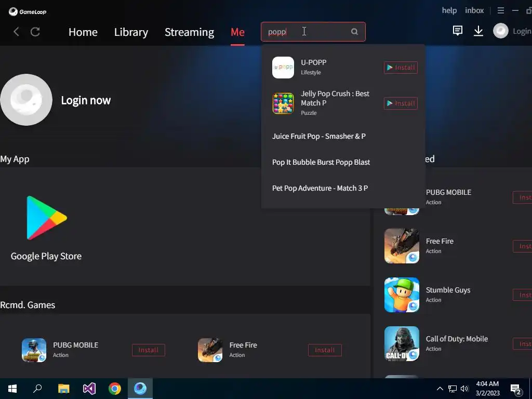532x399 pixels.
Task: Select the Pet Pop Adventure suggestion
Action: [320, 188]
